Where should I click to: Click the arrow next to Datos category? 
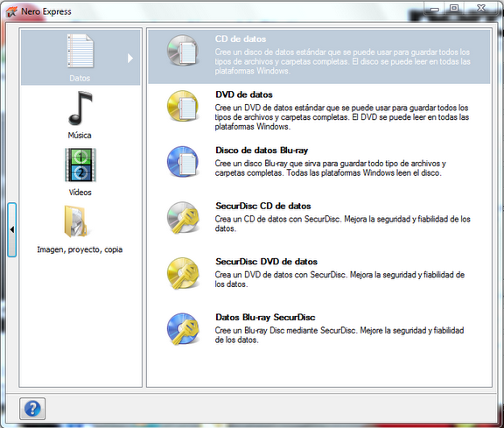coord(129,58)
